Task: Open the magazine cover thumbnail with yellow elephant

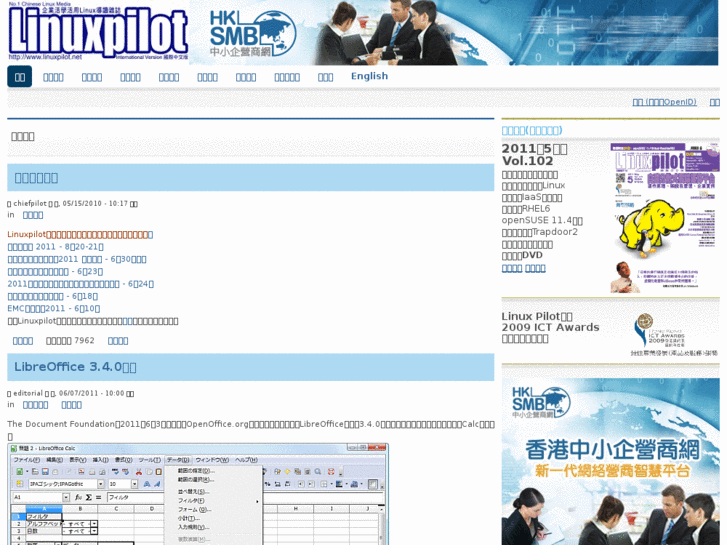Action: 665,218
